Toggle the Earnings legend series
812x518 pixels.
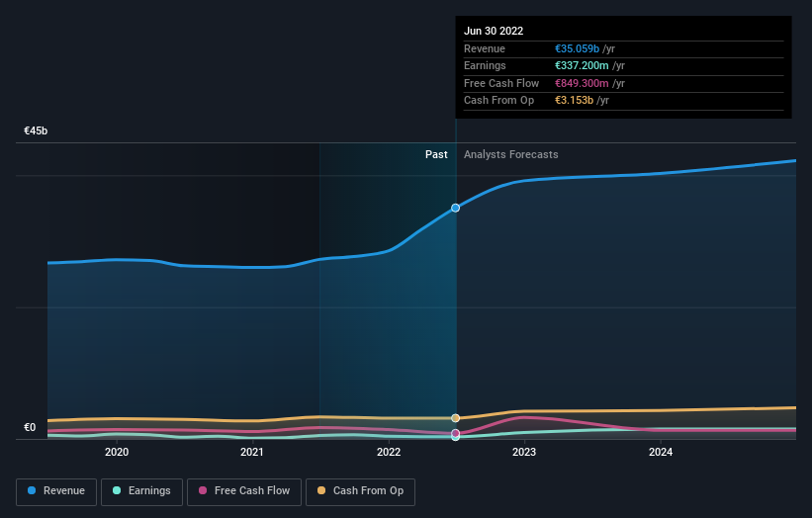click(x=141, y=491)
